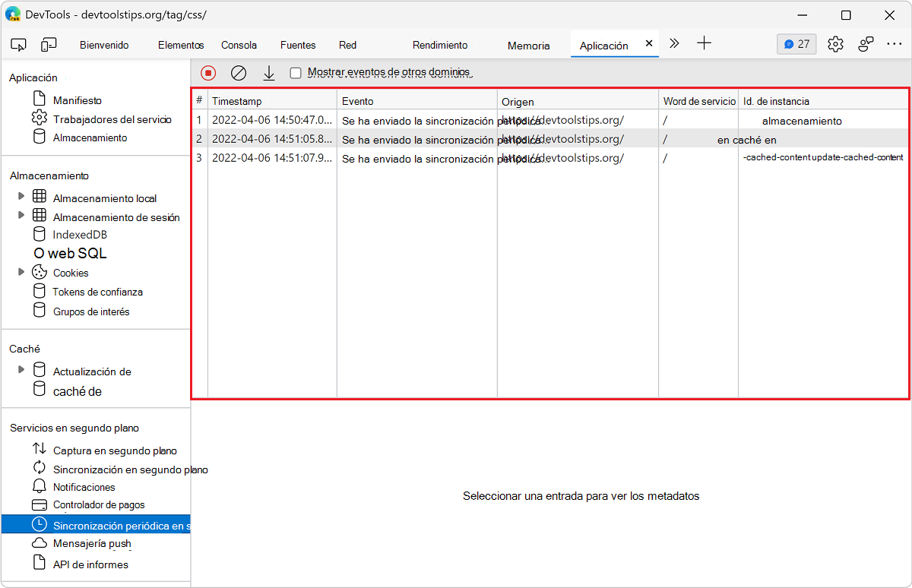
Task: Click the Inspect element tool icon
Action: (x=19, y=45)
